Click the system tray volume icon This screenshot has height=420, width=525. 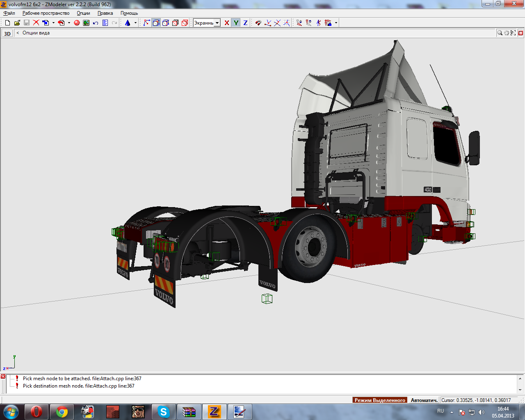pyautogui.click(x=481, y=412)
